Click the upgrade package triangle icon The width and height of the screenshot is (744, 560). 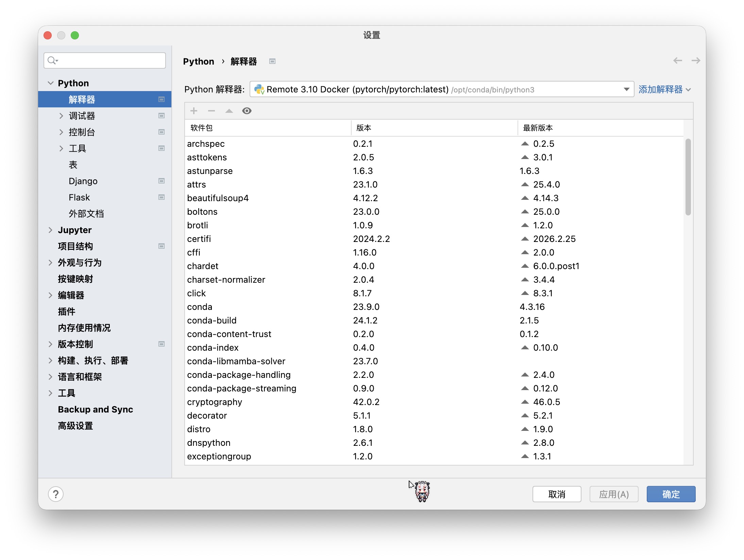tap(229, 111)
